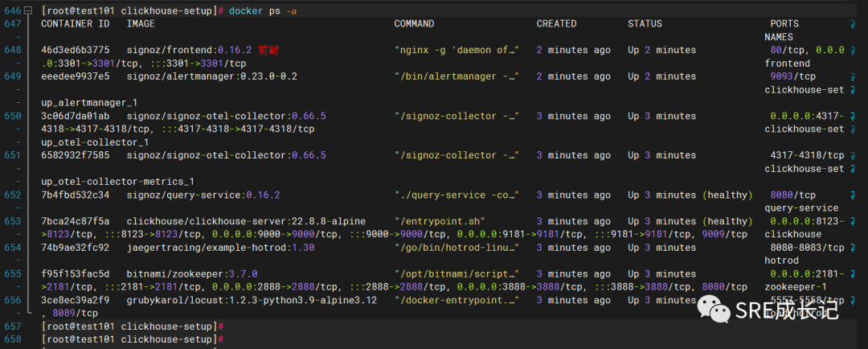
Task: Click the COMMAND column header
Action: pyautogui.click(x=414, y=24)
